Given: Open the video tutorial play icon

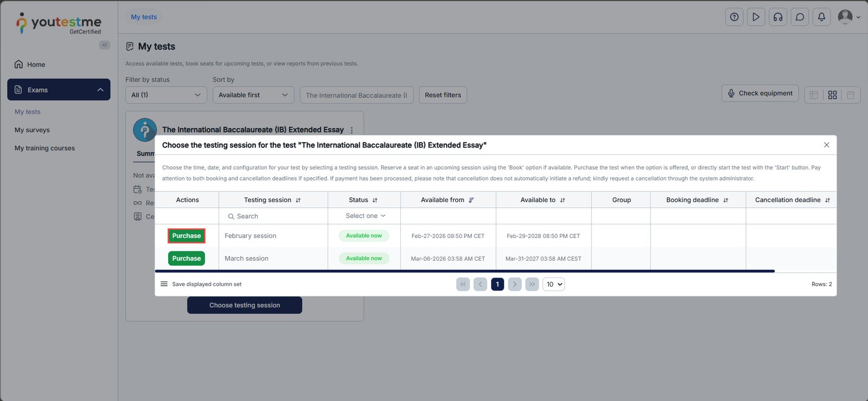Looking at the screenshot, I should (756, 17).
